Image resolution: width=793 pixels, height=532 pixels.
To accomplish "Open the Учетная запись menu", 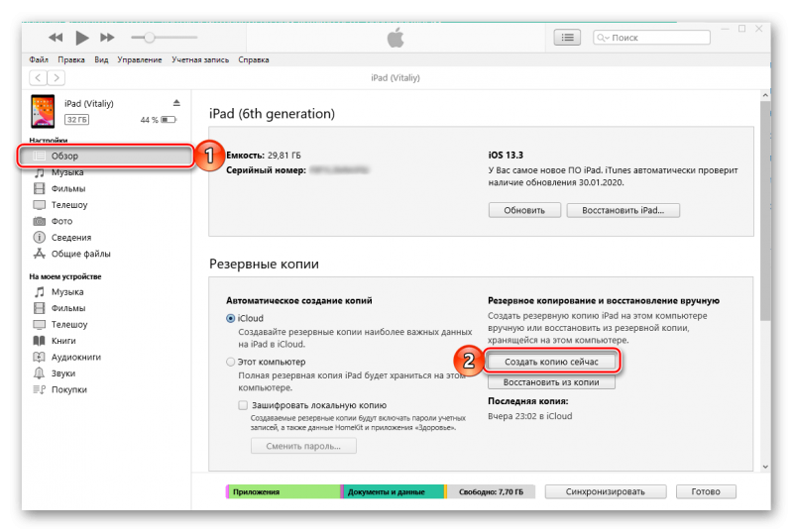I will click(x=200, y=59).
